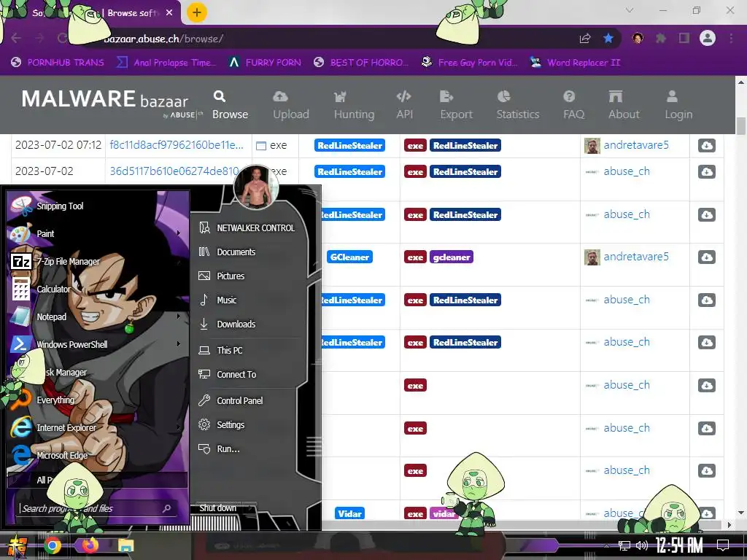Expand the Windows PowerShell submenu arrow
The width and height of the screenshot is (747, 560).
point(179,344)
